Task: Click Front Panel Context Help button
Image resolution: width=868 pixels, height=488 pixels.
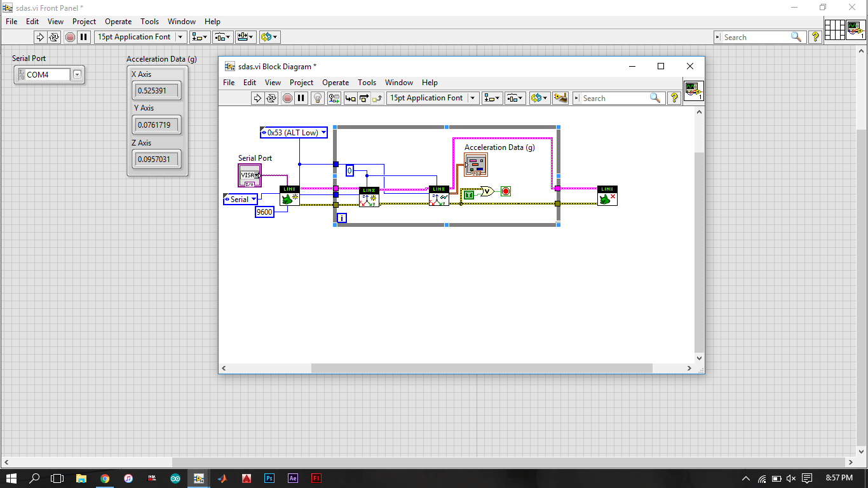Action: tap(815, 37)
